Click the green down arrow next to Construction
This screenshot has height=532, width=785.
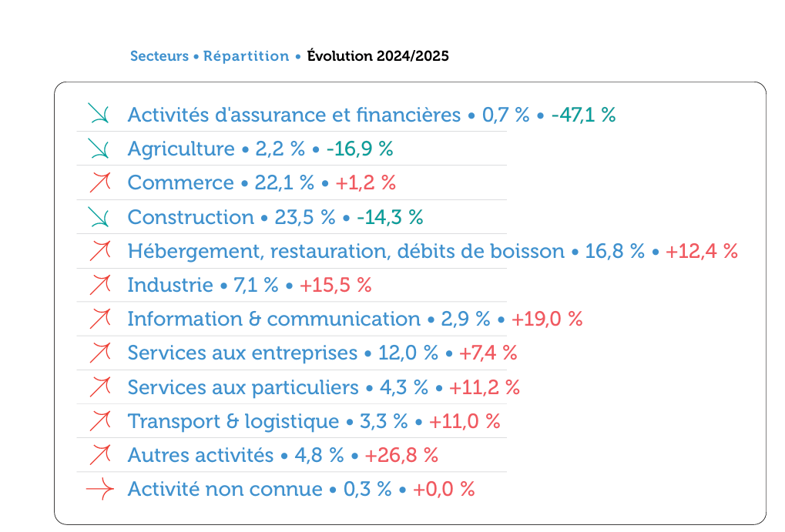[x=99, y=216]
